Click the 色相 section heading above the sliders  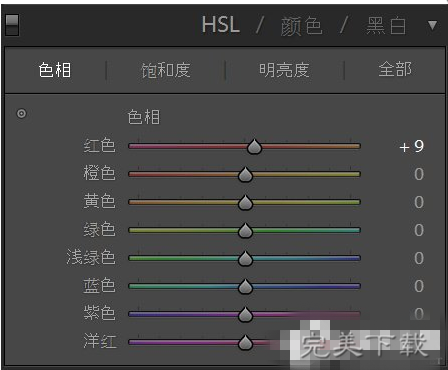[144, 117]
